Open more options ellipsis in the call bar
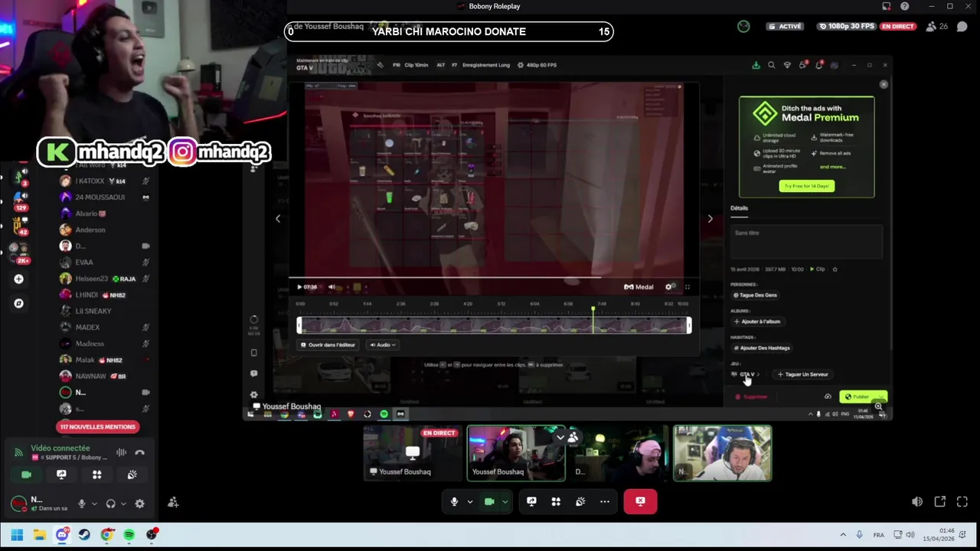 [605, 502]
